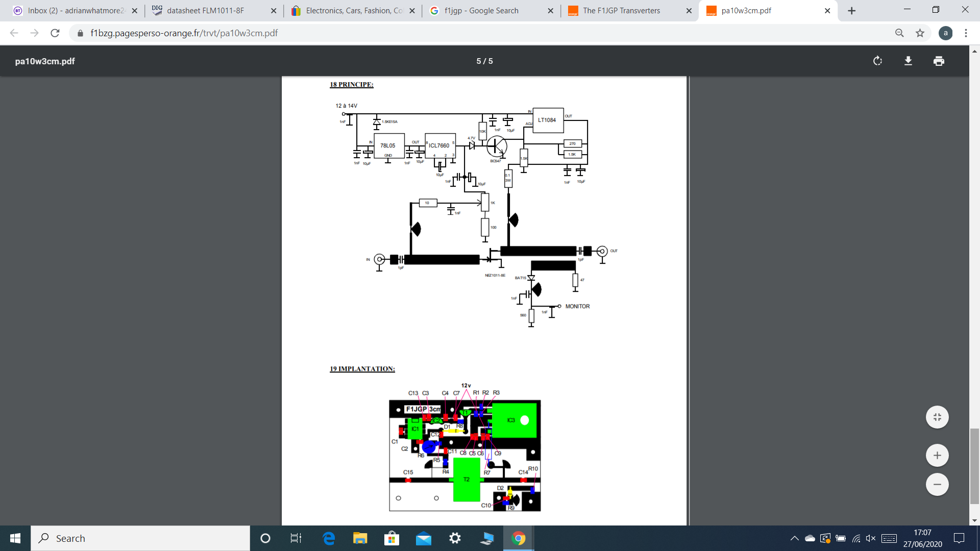Image resolution: width=980 pixels, height=551 pixels.
Task: Go back to the previous page
Action: (x=14, y=33)
